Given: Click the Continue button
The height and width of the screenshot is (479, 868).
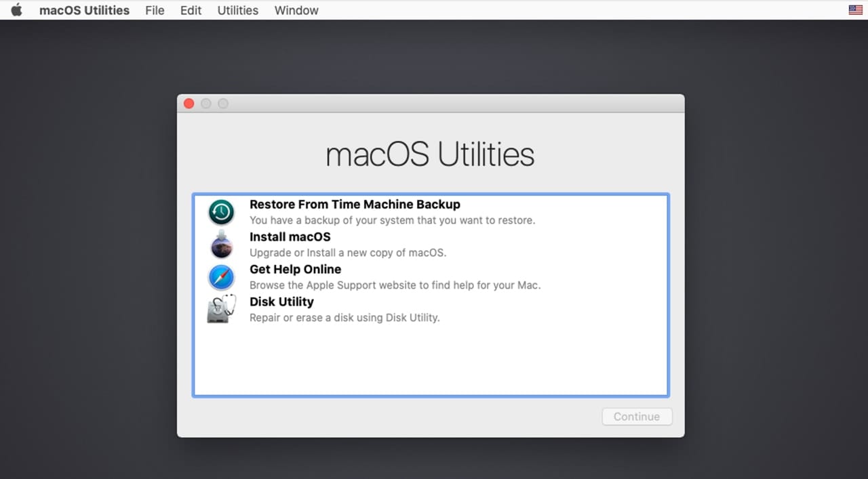Looking at the screenshot, I should pyautogui.click(x=637, y=417).
